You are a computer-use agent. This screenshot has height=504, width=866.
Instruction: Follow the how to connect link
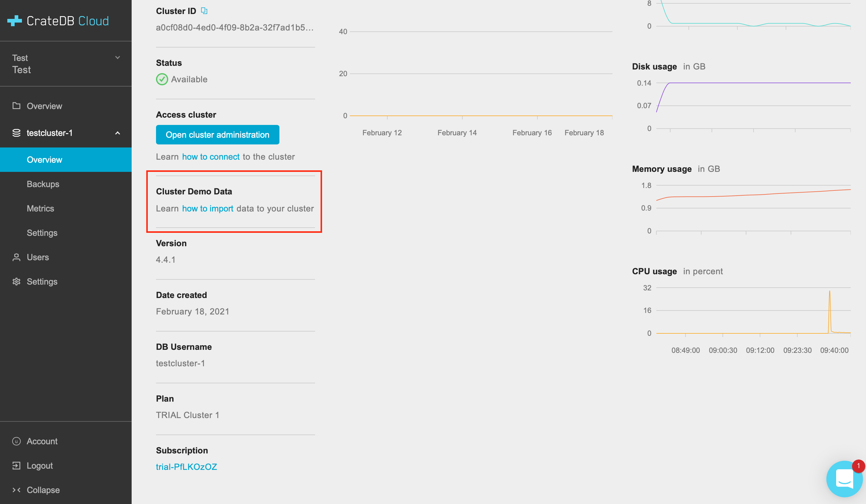[211, 157]
